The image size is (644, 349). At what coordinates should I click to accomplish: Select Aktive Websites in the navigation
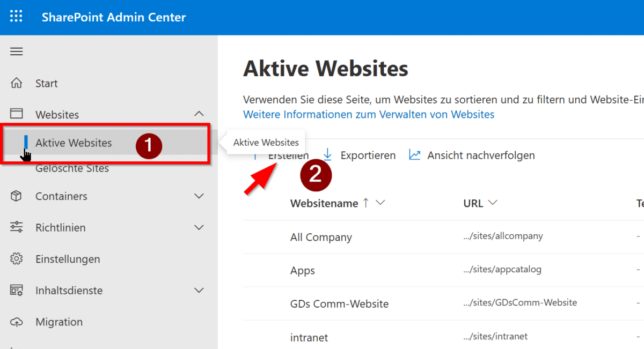(74, 143)
